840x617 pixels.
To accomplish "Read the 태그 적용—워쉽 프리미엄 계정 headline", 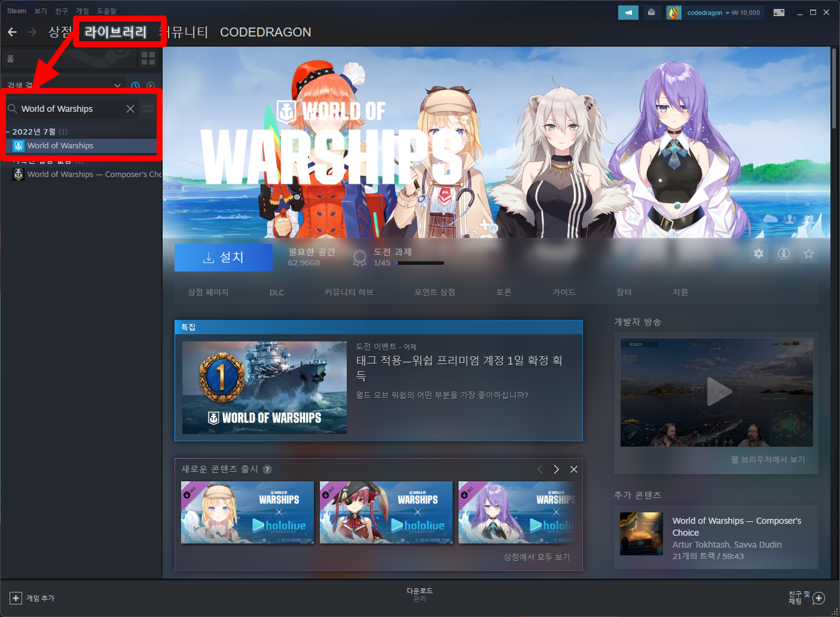I will (x=459, y=368).
